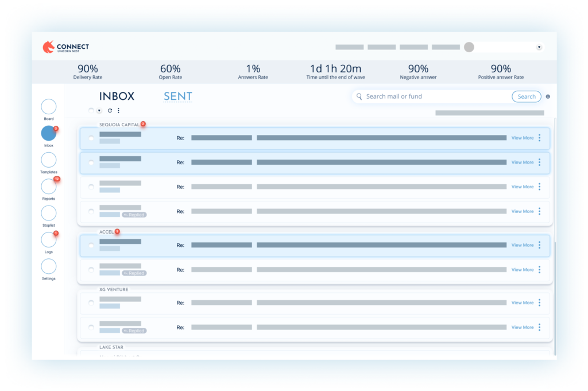Select first Accel email checkbox
This screenshot has height=391, width=588.
[x=91, y=245]
